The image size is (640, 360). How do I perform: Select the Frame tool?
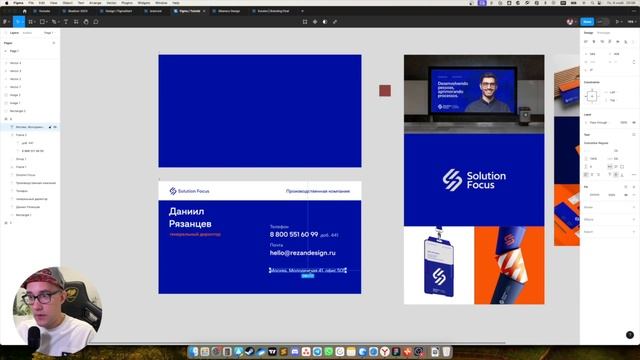click(30, 22)
